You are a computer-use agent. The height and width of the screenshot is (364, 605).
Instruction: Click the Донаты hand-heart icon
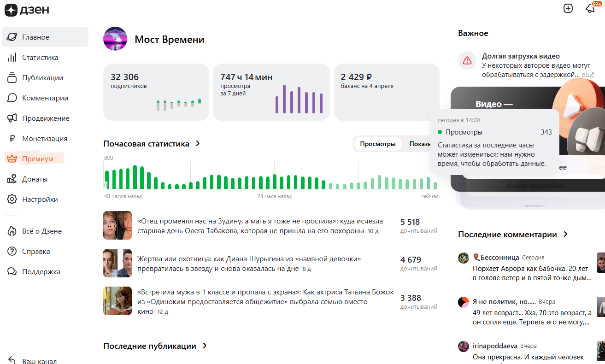12,179
